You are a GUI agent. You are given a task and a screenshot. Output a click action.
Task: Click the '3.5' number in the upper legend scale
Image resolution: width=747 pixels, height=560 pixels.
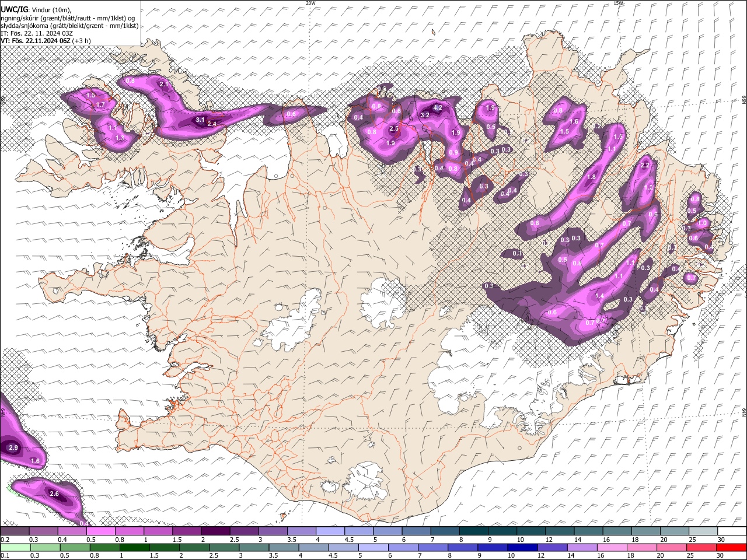(x=292, y=540)
